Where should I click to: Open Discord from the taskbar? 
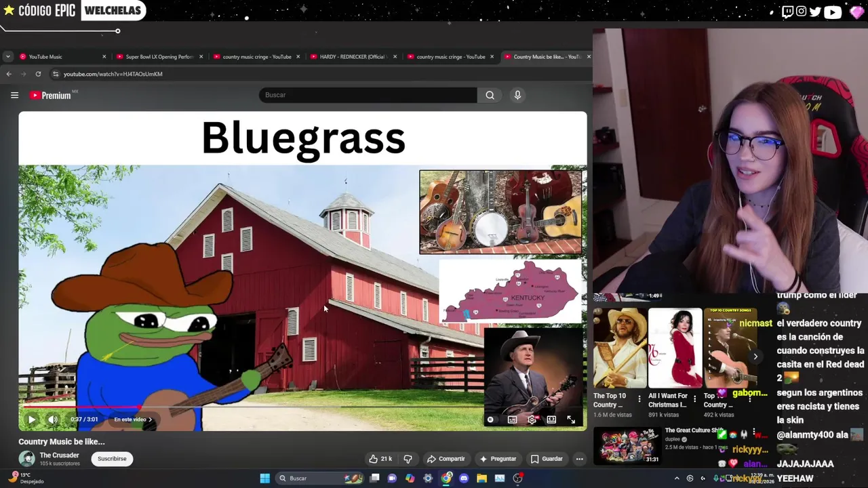point(464,479)
